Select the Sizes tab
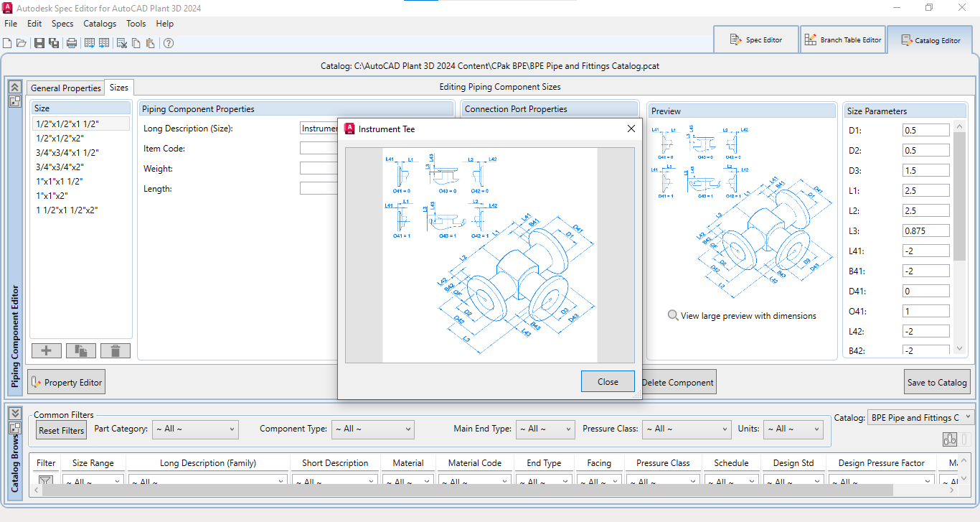Viewport: 980px width, 522px height. pos(119,88)
